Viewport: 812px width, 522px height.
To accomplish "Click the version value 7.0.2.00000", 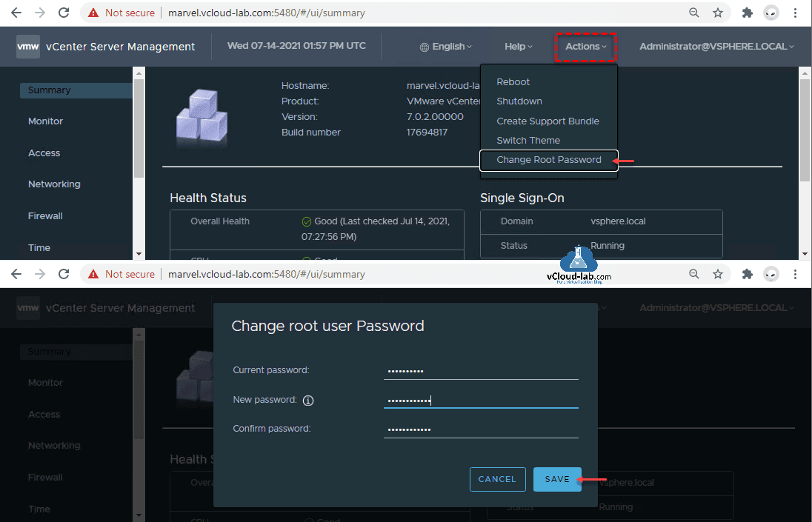I will 435,117.
